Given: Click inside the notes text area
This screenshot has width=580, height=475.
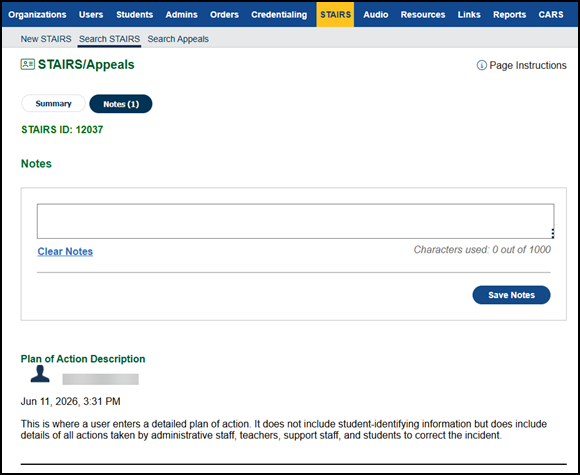Looking at the screenshot, I should pyautogui.click(x=296, y=221).
